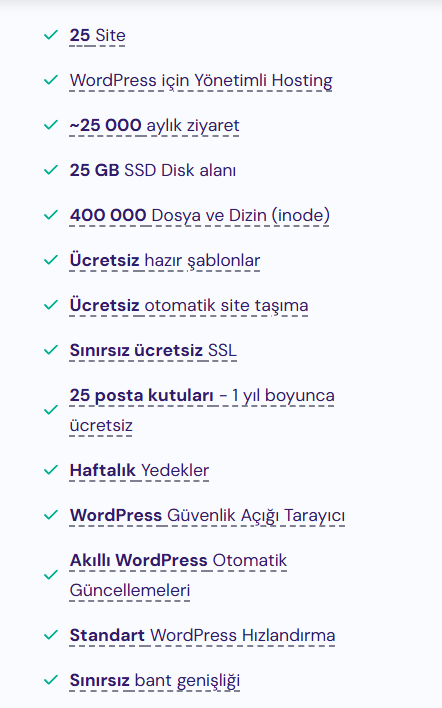Viewport: 442px width, 708px height.
Task: Click the ~25 000 aylık ziyaret feature
Action: [x=154, y=126]
